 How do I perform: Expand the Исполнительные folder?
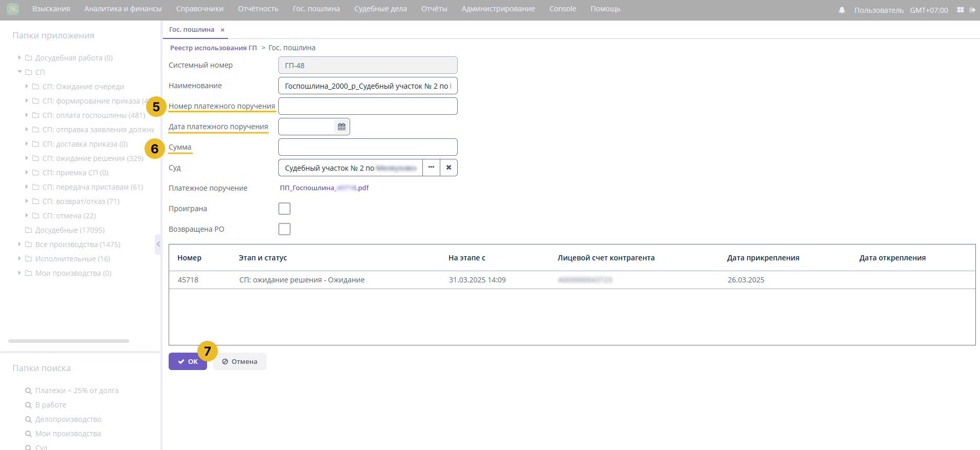(19, 258)
